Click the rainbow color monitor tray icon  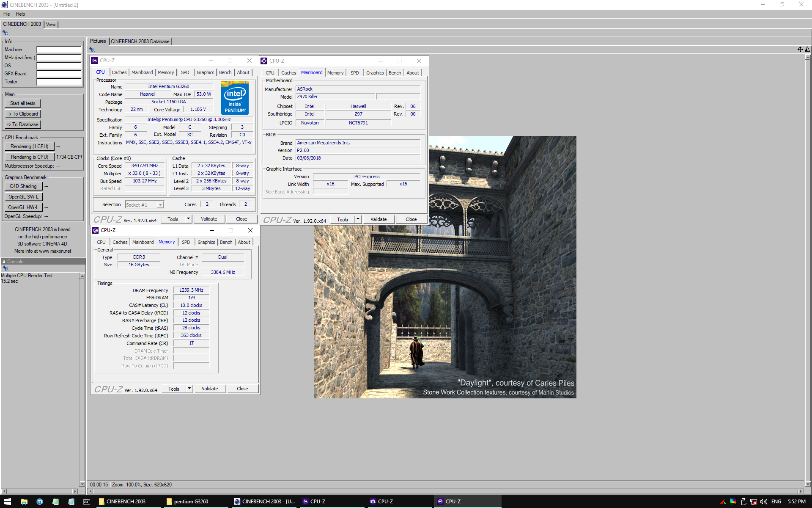(x=733, y=502)
